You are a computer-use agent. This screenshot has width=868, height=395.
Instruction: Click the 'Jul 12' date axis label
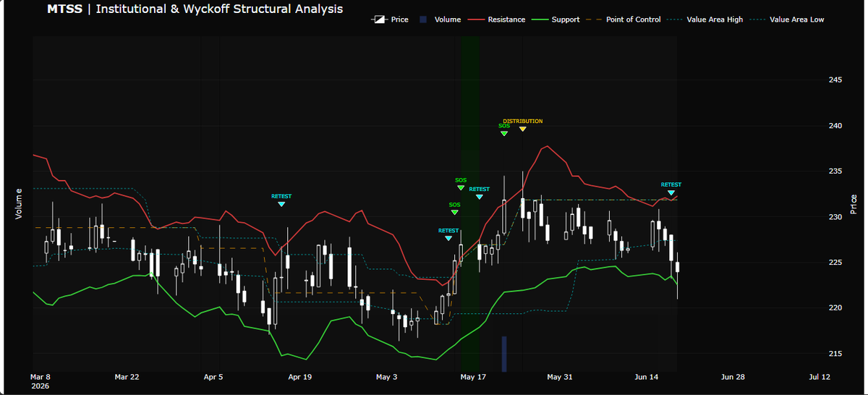pos(820,377)
